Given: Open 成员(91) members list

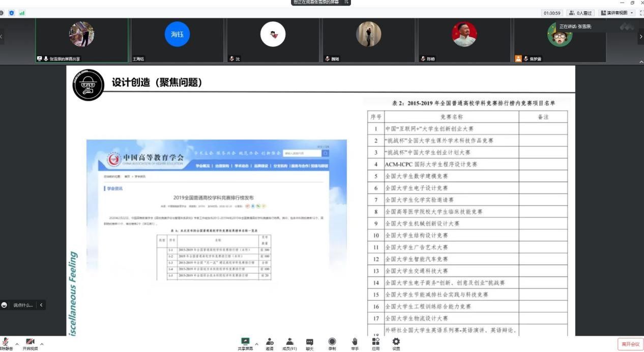Looking at the screenshot, I should coord(289,344).
